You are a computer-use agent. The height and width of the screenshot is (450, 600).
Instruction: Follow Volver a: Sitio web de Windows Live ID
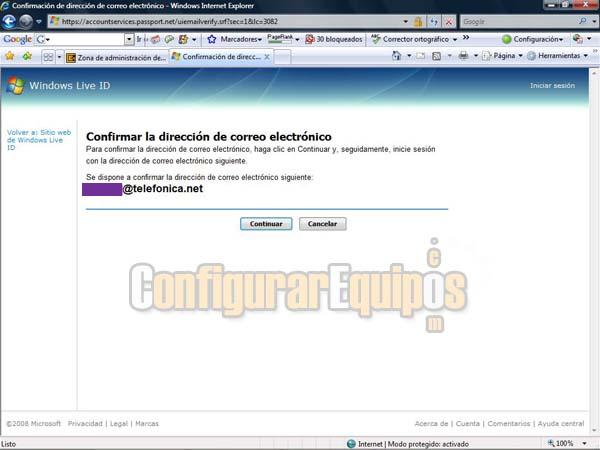pyautogui.click(x=39, y=140)
